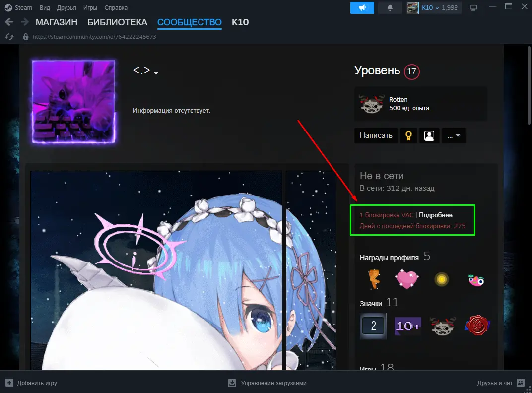Click the back navigation arrow
The image size is (532, 393).
[x=9, y=22]
